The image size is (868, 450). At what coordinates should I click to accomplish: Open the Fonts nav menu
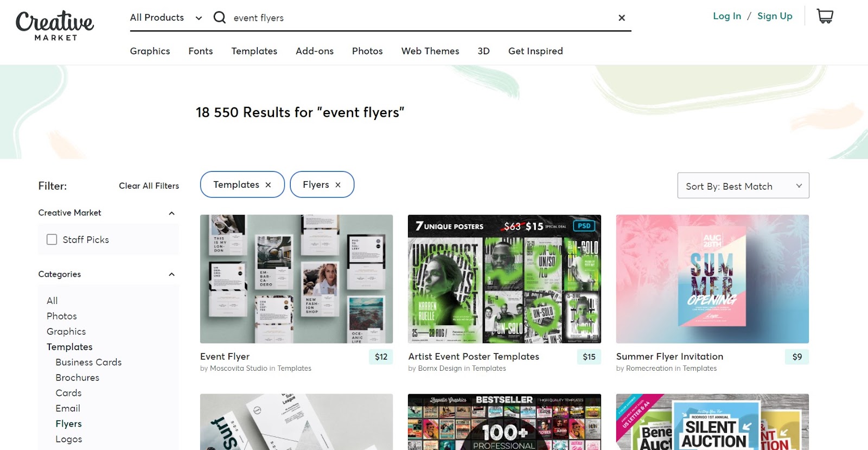pyautogui.click(x=201, y=51)
